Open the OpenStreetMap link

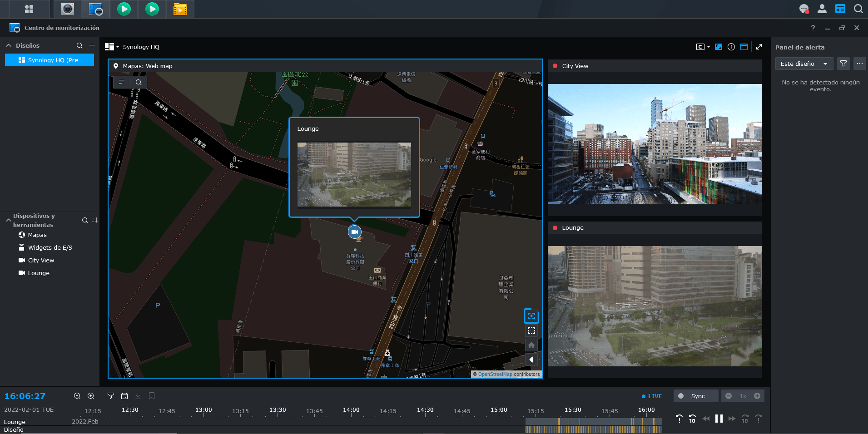pyautogui.click(x=495, y=375)
